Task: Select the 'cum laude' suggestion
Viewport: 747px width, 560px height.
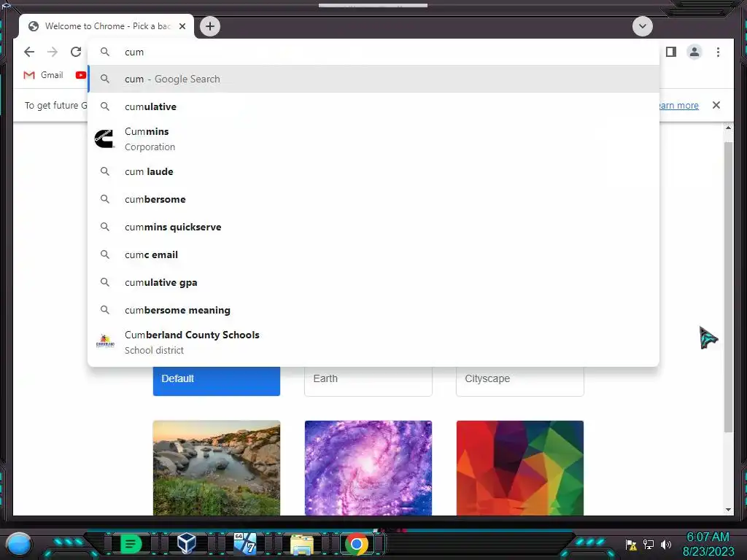Action: [x=373, y=171]
